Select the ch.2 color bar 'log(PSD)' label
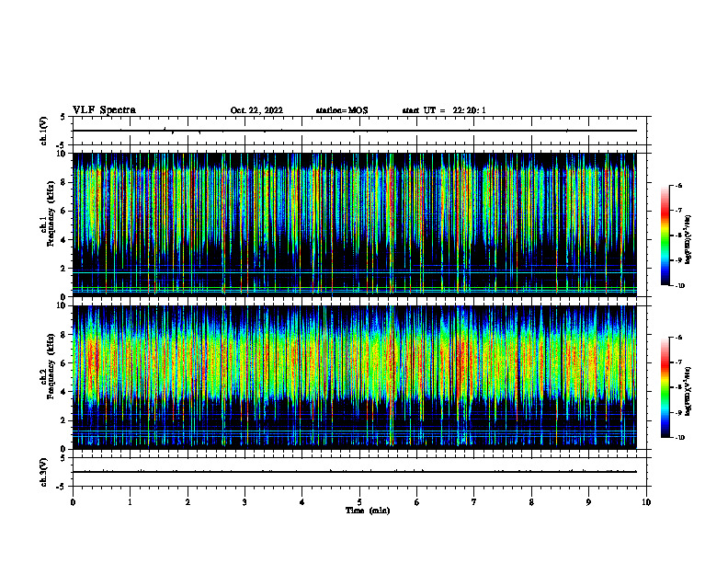 pos(688,392)
